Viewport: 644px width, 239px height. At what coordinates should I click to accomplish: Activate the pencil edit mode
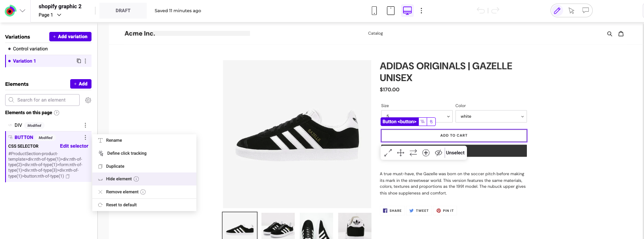557,11
